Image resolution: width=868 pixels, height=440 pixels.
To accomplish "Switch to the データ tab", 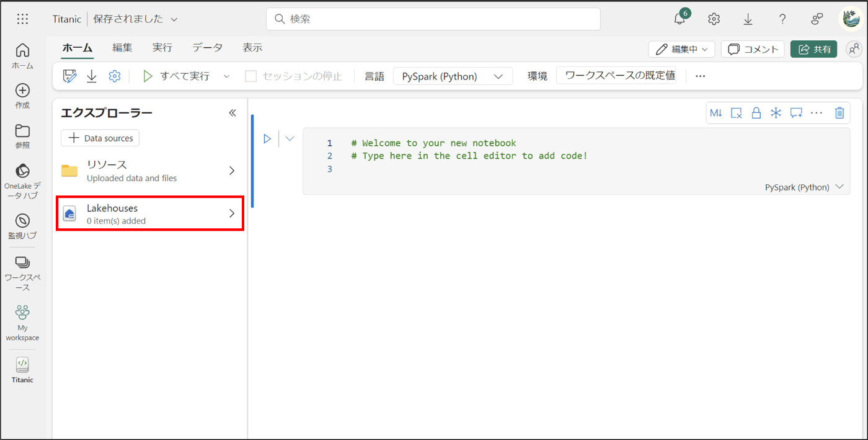I will coord(208,48).
